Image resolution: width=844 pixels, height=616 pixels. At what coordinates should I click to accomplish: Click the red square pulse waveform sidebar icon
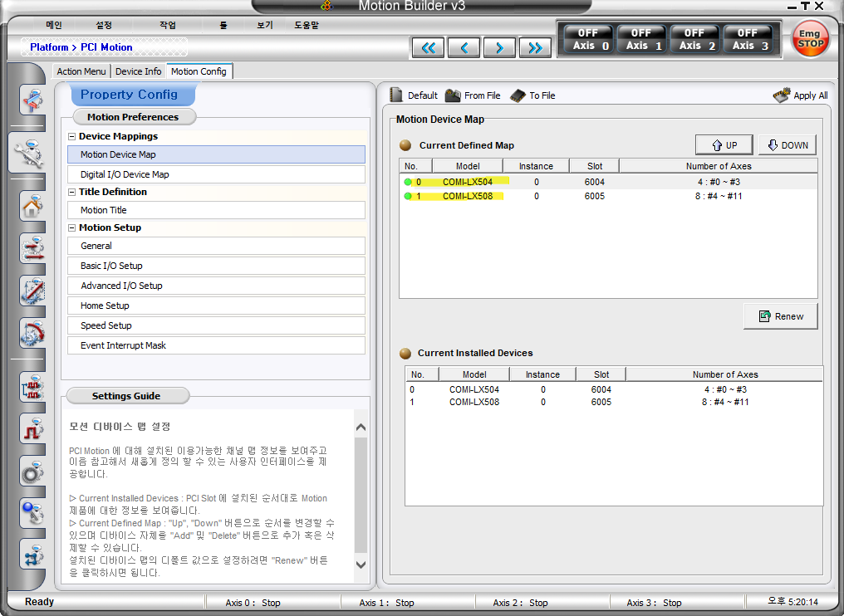32,429
